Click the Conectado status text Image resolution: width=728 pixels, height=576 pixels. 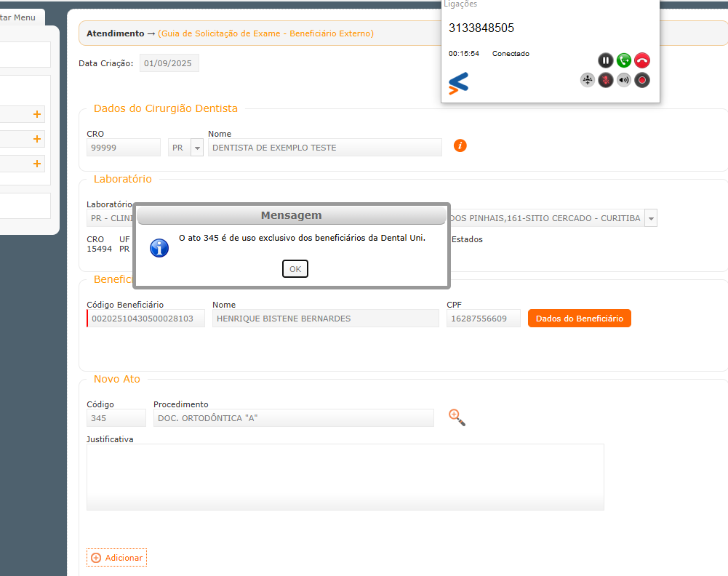coord(511,53)
